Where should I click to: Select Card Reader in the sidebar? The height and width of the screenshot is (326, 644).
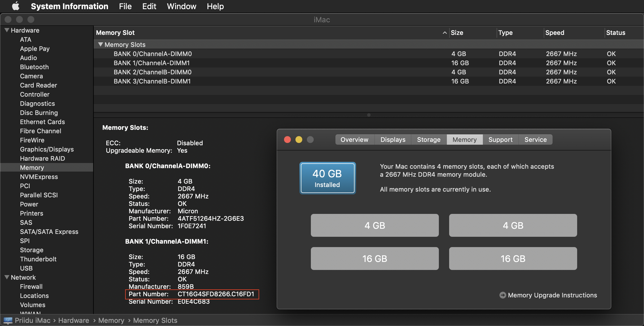[39, 85]
